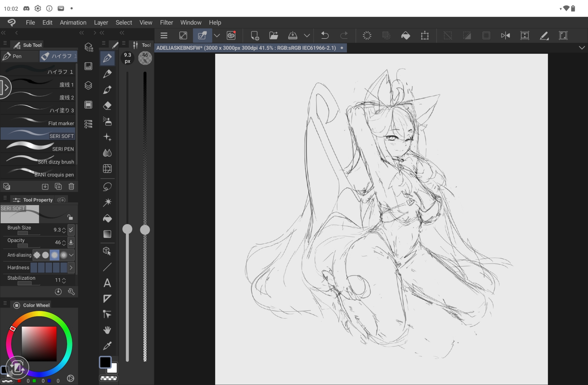Switch to transparent color swatch
This screenshot has width=588, height=385.
(108, 378)
